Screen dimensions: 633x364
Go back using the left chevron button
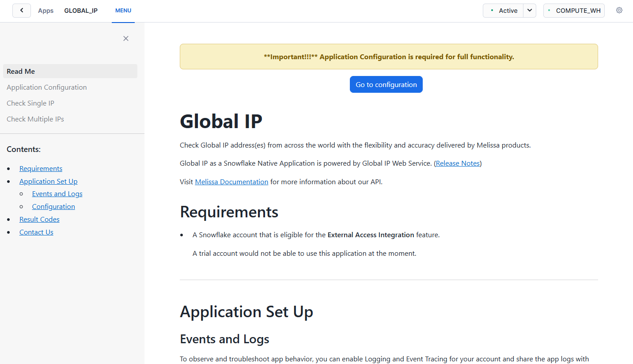(x=22, y=11)
